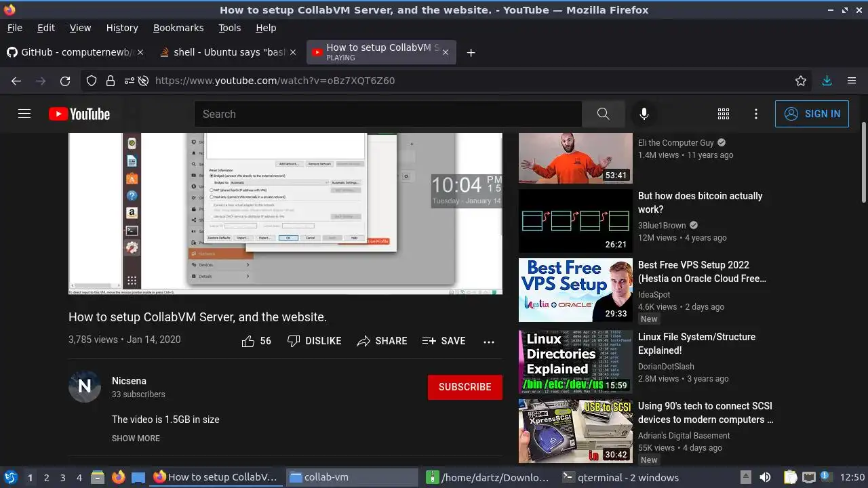The image size is (868, 488).
Task: Go to the YouTube home logo
Action: click(x=79, y=114)
